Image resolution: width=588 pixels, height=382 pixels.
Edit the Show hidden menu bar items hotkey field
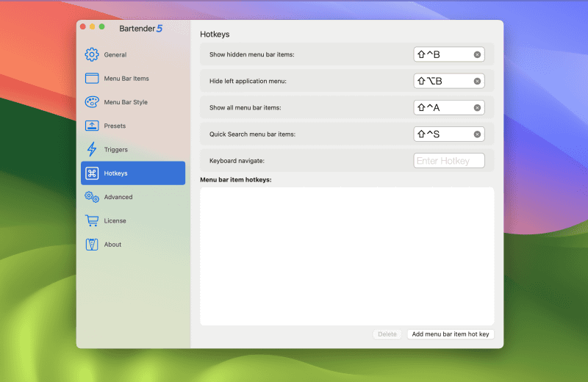(449, 54)
